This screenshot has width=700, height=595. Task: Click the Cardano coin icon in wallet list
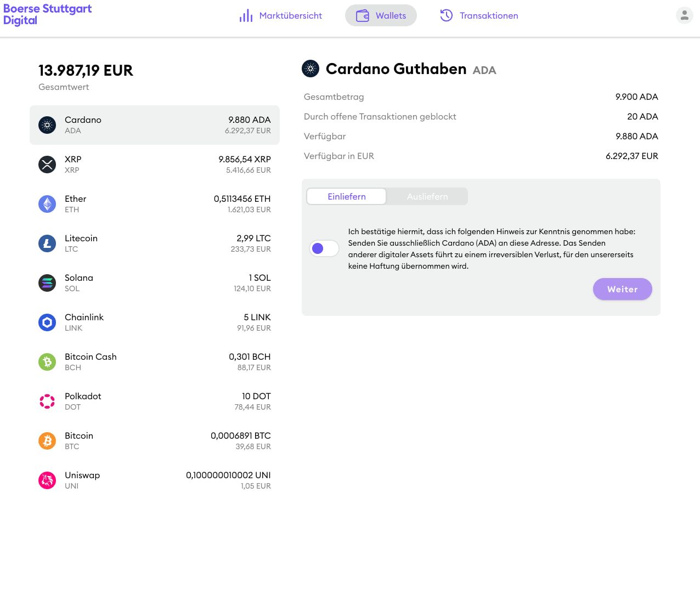(x=47, y=125)
